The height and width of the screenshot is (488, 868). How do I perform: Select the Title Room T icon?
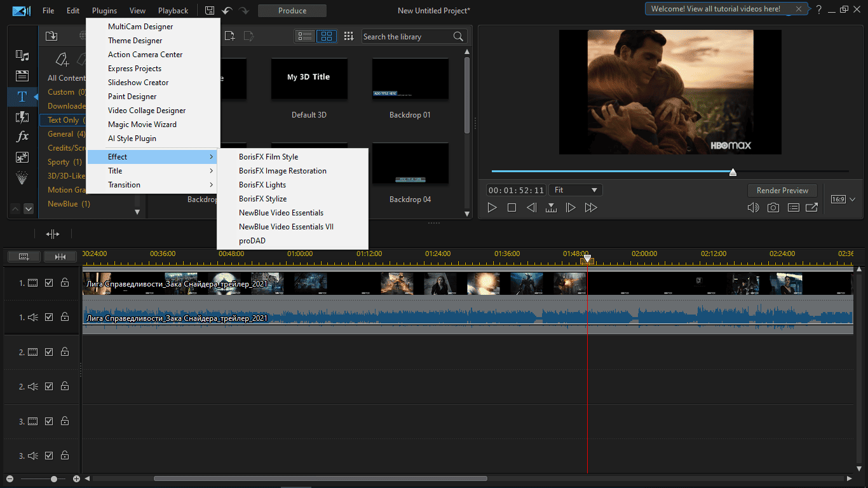click(22, 97)
